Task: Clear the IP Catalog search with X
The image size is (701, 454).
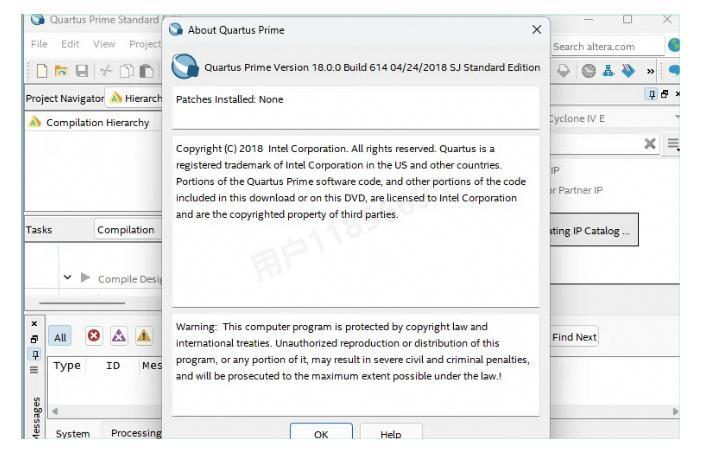Action: click(x=650, y=143)
